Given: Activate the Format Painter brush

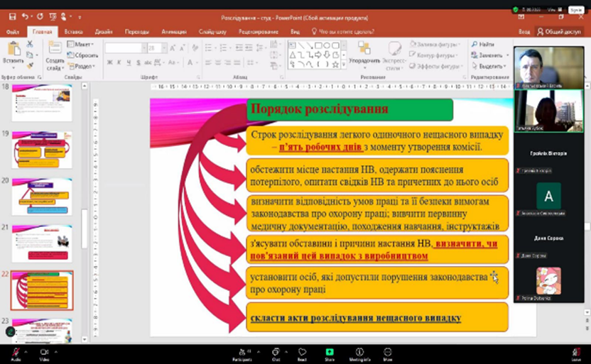Looking at the screenshot, I should [30, 66].
